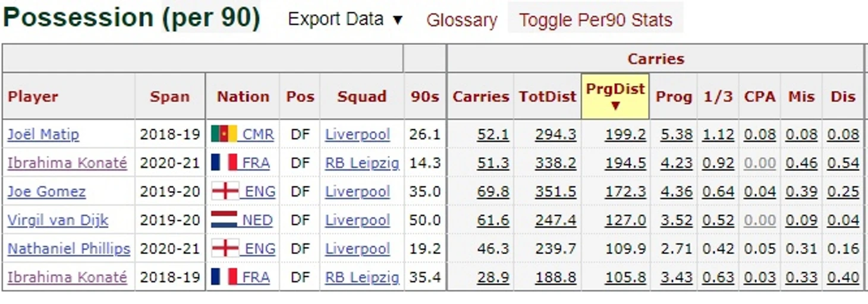Click RB Leipzig squad link in 2020-21 row
The height and width of the screenshot is (304, 868).
pos(362,163)
